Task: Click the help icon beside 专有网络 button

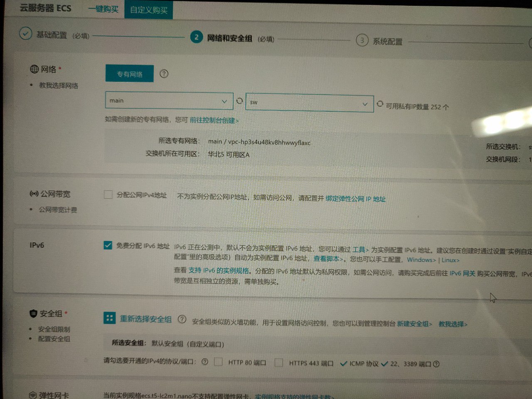Action: [164, 74]
